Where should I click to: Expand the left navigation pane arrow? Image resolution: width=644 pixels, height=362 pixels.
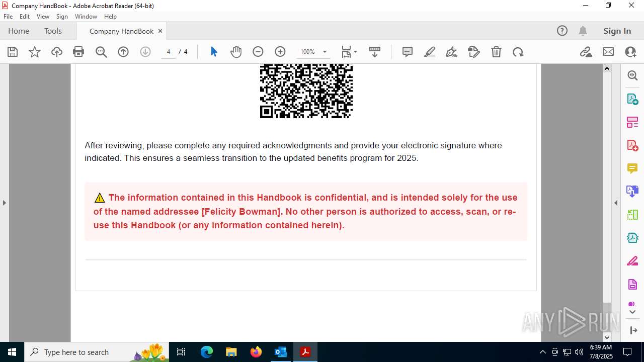pyautogui.click(x=5, y=203)
